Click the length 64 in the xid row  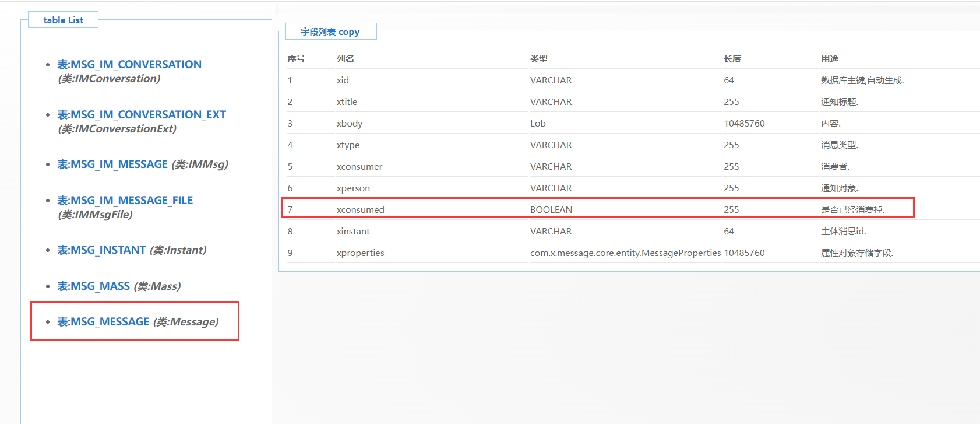point(729,80)
